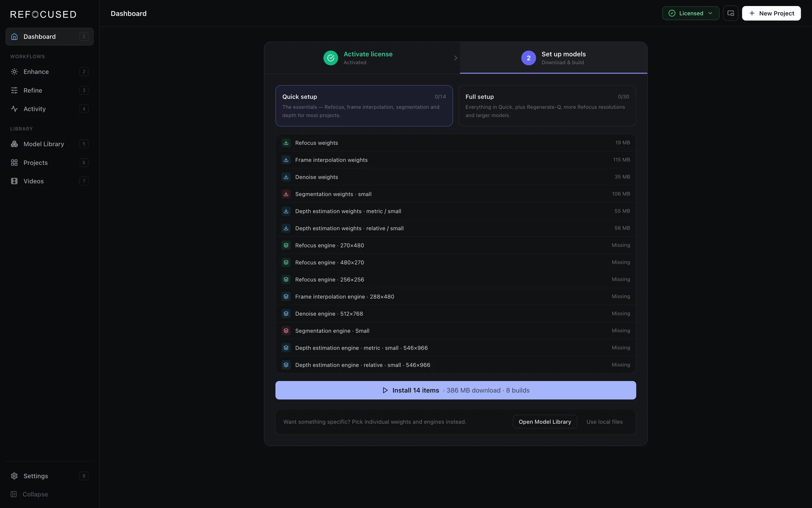Click the picture-in-picture window icon button

[730, 13]
